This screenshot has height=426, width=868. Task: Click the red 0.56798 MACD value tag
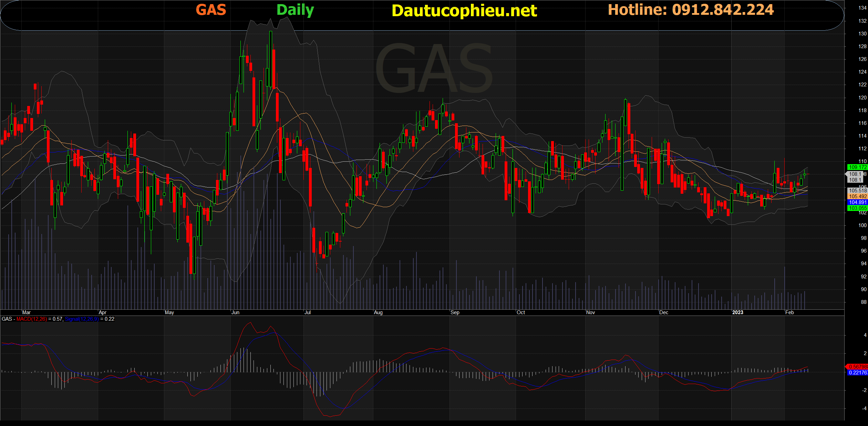857,367
